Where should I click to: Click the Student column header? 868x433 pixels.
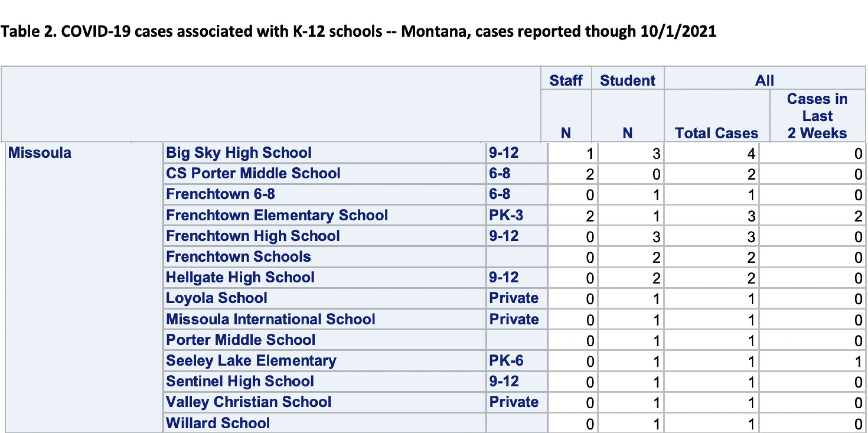tap(628, 81)
